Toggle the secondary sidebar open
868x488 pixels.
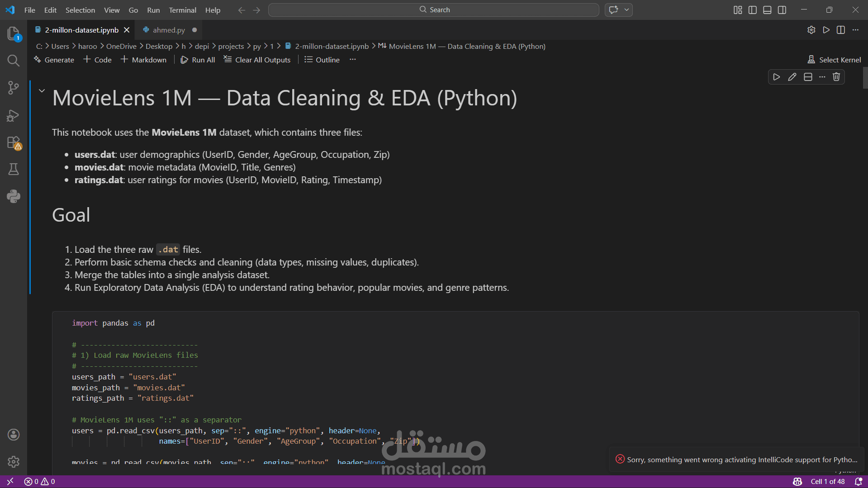pos(782,9)
